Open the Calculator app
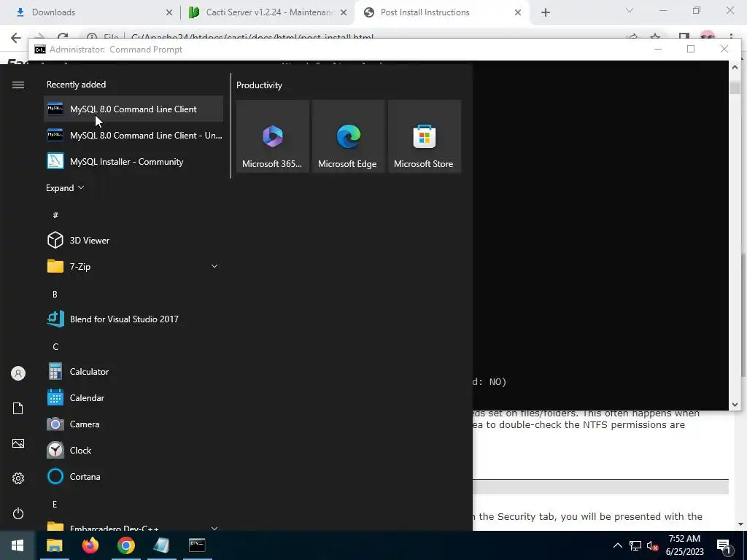The height and width of the screenshot is (560, 747). 133,371
